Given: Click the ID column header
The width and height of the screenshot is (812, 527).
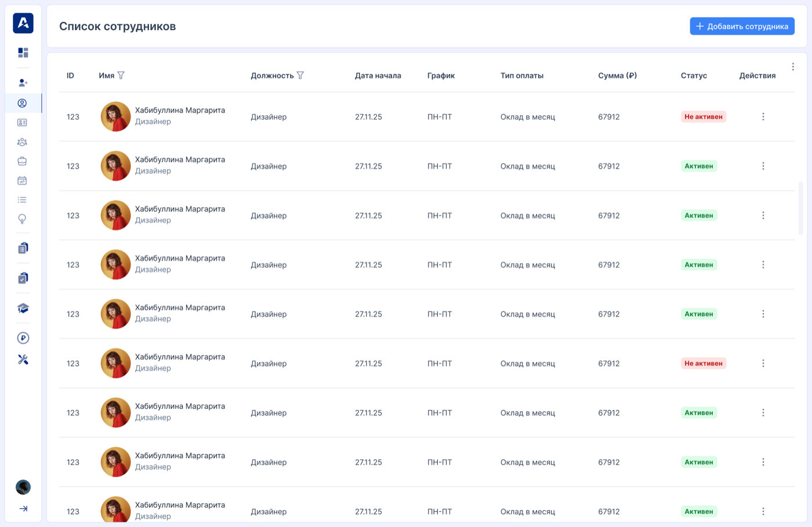Looking at the screenshot, I should (70, 75).
